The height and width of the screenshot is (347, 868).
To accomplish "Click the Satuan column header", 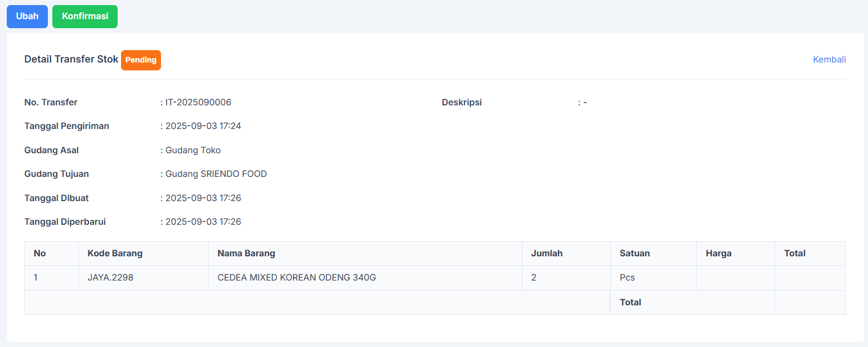I will pos(635,253).
